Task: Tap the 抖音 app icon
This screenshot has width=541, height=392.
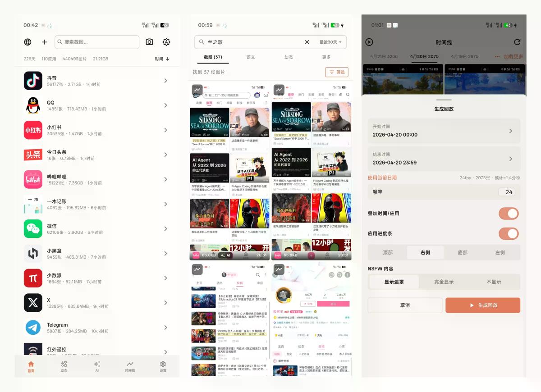Action: (33, 81)
